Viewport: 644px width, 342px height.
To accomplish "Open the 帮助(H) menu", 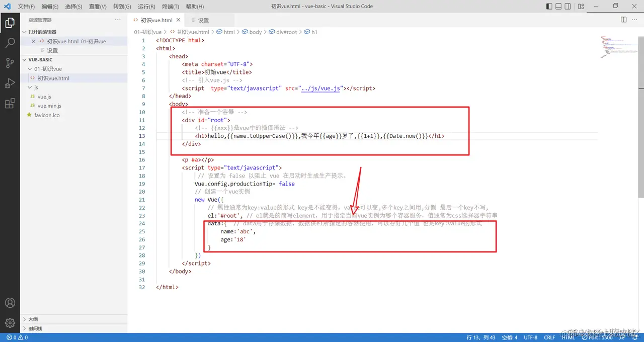I will pyautogui.click(x=195, y=7).
